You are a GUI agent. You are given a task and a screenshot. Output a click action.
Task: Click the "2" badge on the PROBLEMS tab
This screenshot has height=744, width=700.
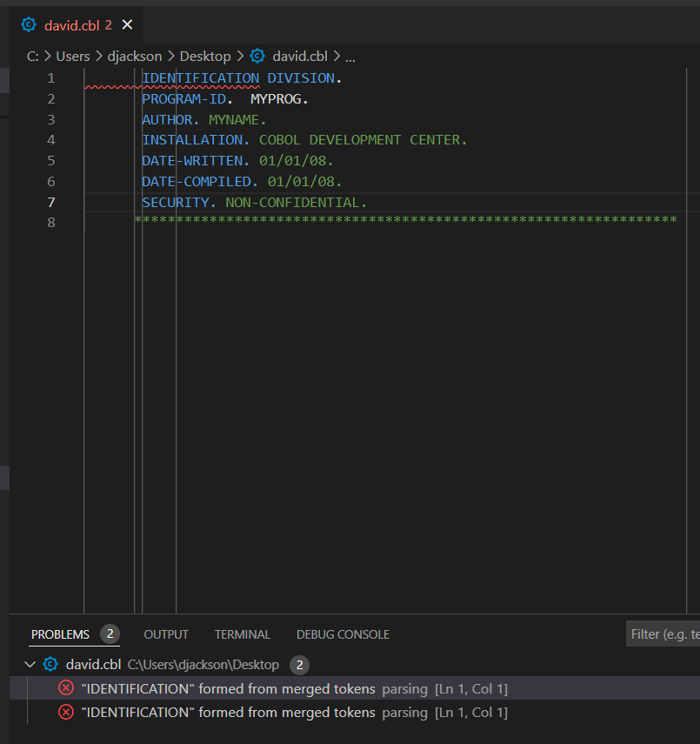[110, 634]
